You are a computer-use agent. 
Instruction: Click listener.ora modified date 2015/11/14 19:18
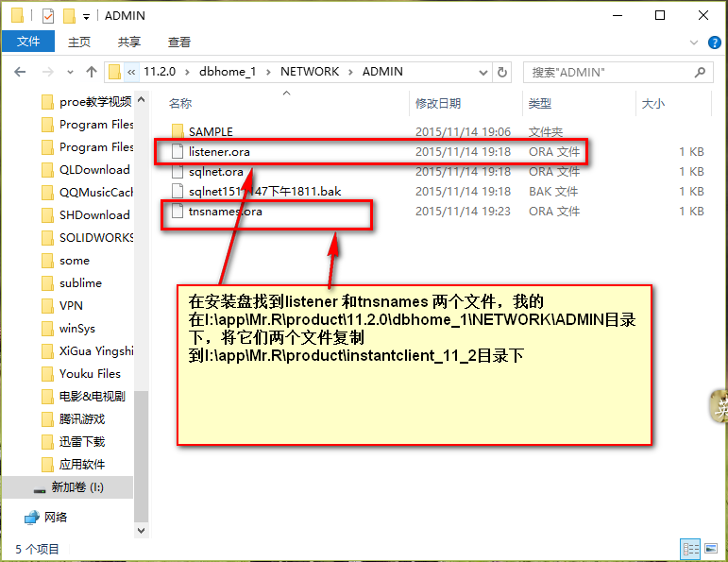pyautogui.click(x=463, y=152)
